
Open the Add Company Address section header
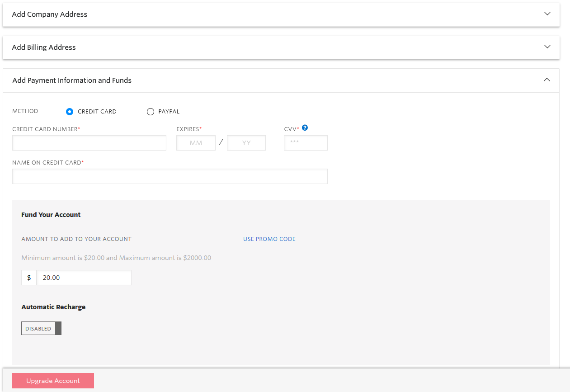click(x=50, y=14)
